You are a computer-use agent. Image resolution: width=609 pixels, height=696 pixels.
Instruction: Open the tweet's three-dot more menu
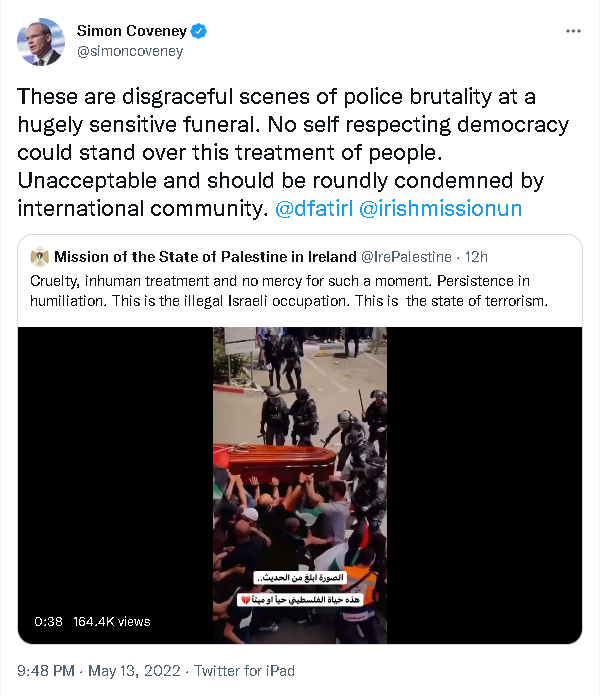pyautogui.click(x=573, y=31)
